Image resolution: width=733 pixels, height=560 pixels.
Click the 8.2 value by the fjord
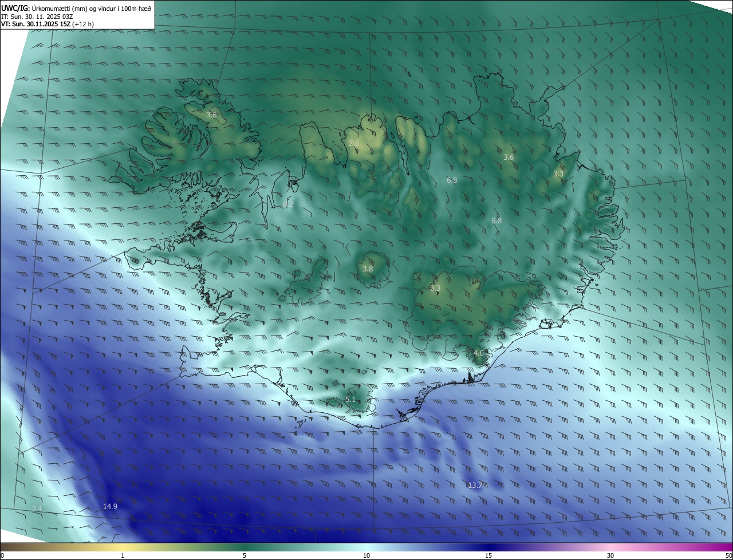point(288,204)
